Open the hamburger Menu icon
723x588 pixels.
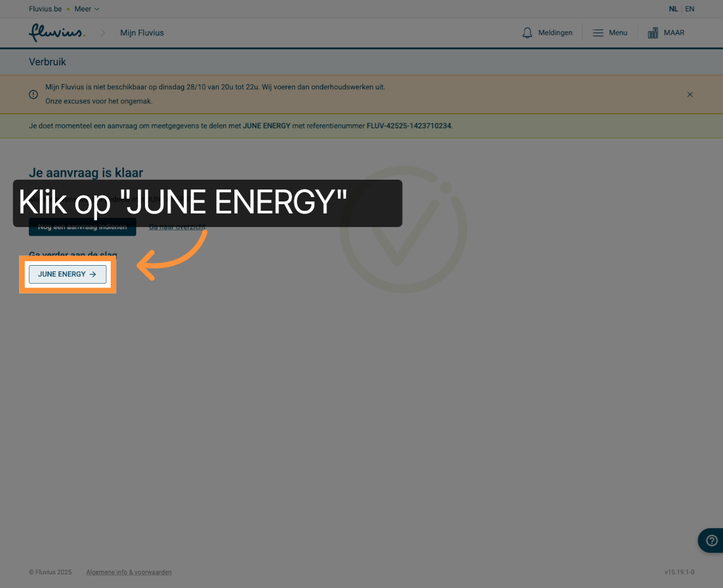[598, 33]
